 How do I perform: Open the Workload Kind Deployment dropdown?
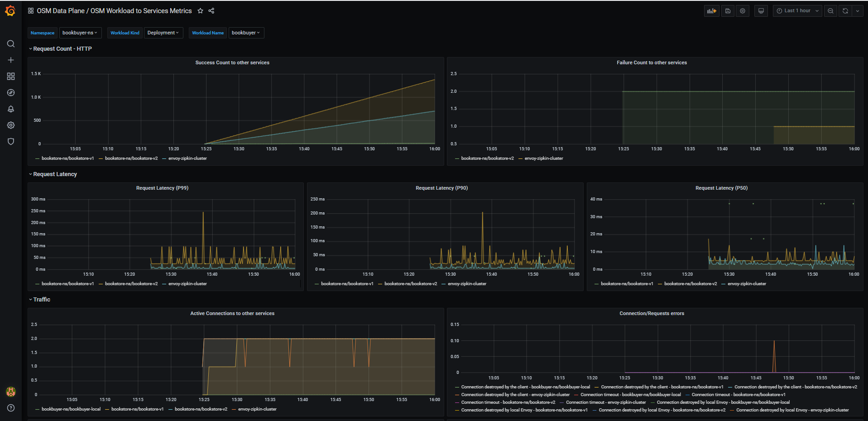163,33
